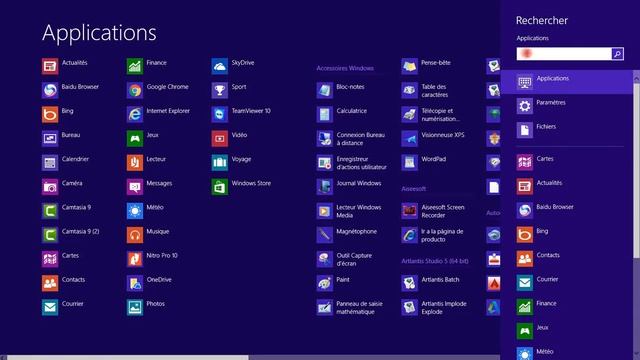
Task: Launch Lecteur Windows Media
Action: (325, 211)
